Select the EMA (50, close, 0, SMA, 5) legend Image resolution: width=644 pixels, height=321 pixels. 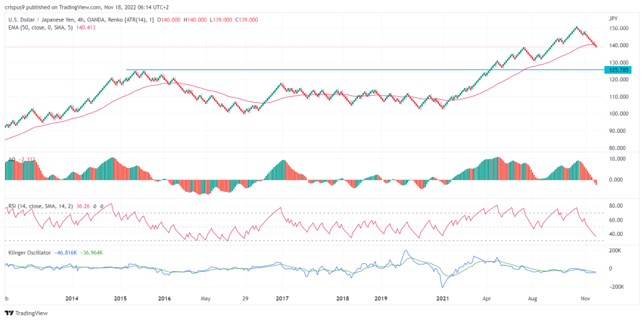click(x=40, y=26)
